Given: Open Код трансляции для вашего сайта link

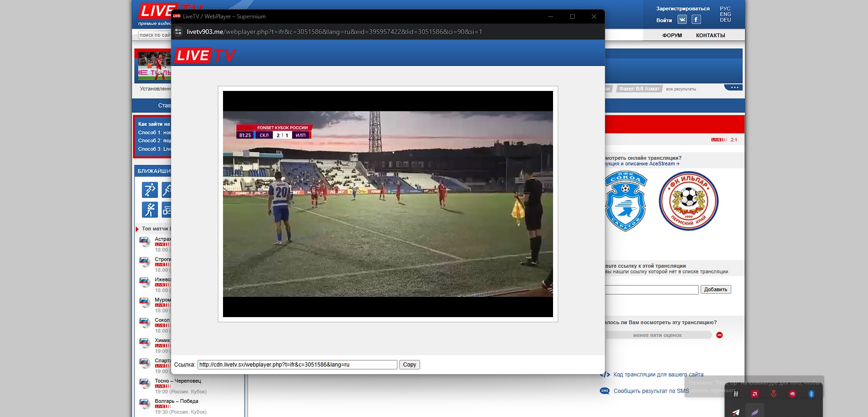Looking at the screenshot, I should click(x=658, y=375).
